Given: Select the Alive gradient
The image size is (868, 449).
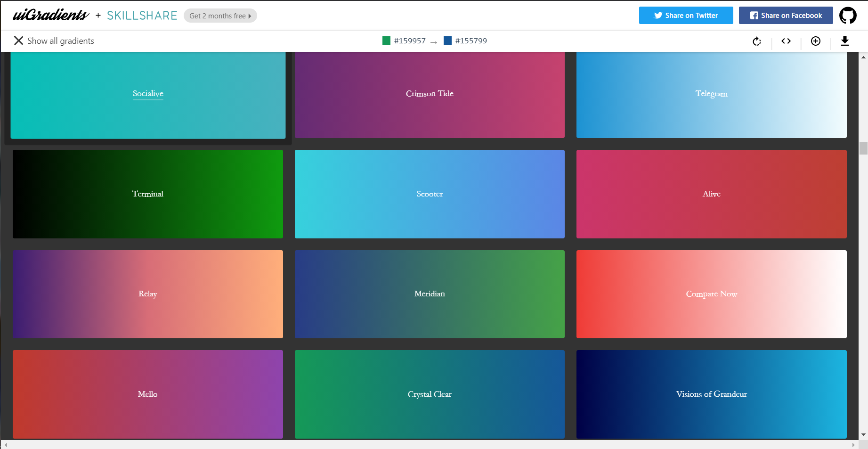Looking at the screenshot, I should pyautogui.click(x=712, y=194).
